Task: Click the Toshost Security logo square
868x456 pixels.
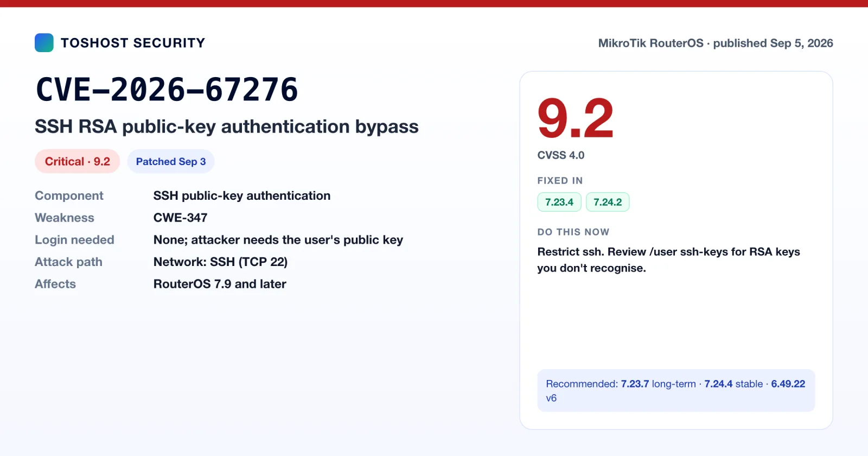Action: point(44,43)
